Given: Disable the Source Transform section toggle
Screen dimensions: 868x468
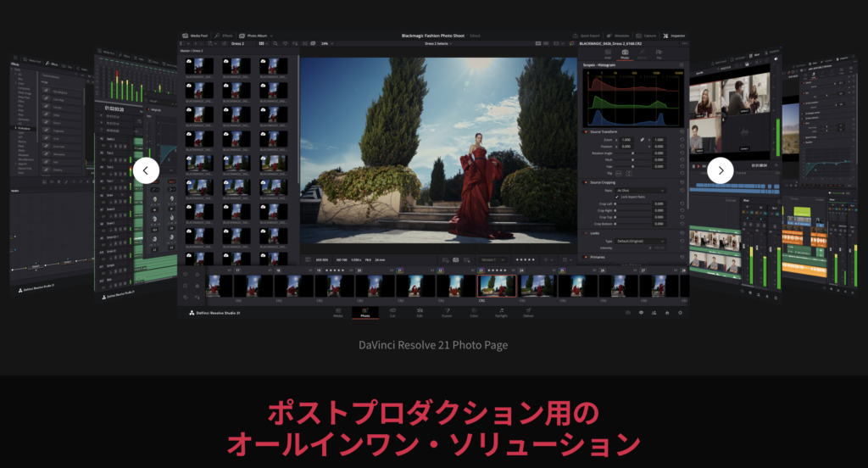Looking at the screenshot, I should [x=586, y=132].
